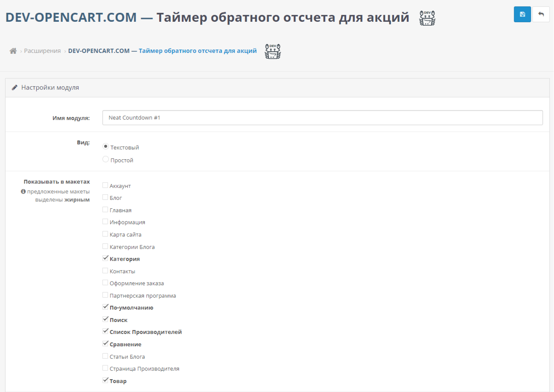Uncheck the Категория checkbox
Viewport: 554px width, 392px height.
tap(105, 258)
